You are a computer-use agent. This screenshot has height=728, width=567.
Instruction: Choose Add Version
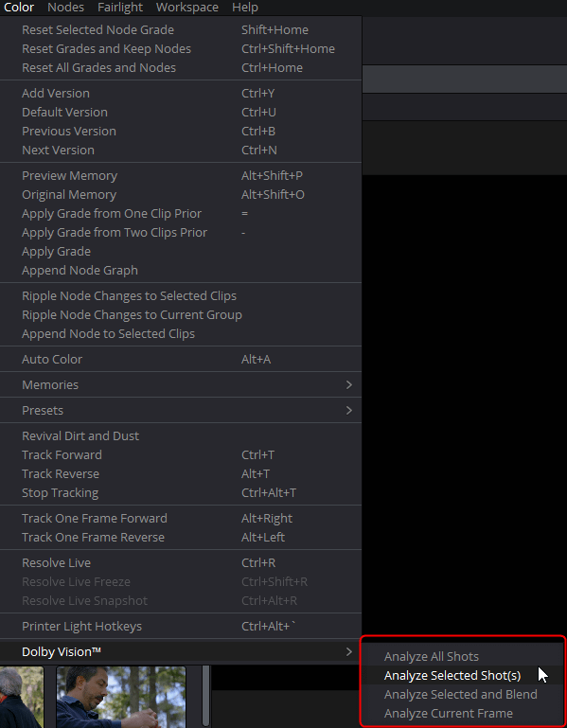(x=181, y=94)
